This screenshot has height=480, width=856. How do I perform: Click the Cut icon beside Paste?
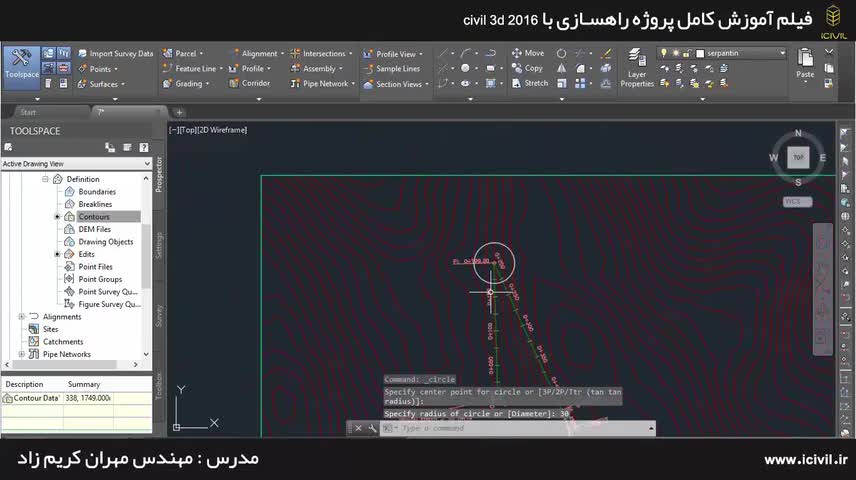tap(829, 53)
